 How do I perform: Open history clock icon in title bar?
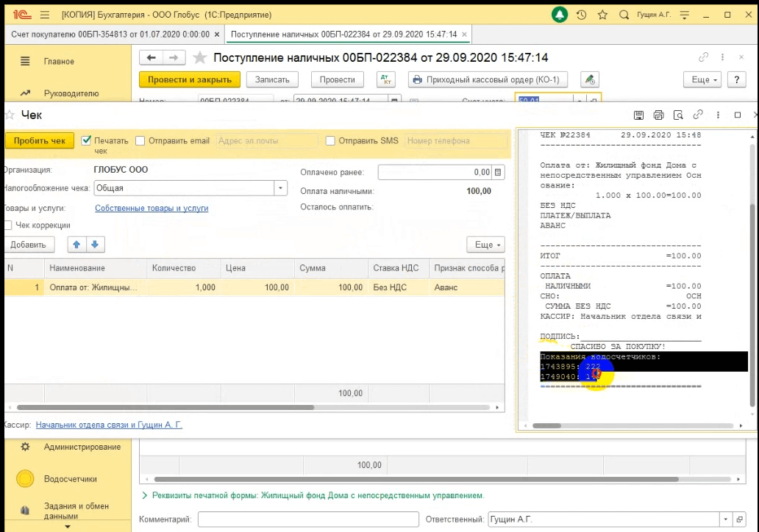point(581,15)
